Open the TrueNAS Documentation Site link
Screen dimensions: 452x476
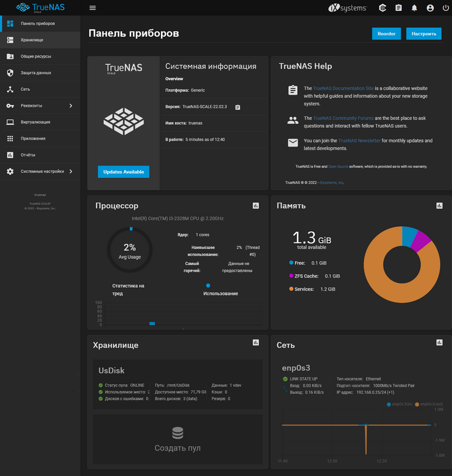pyautogui.click(x=343, y=88)
